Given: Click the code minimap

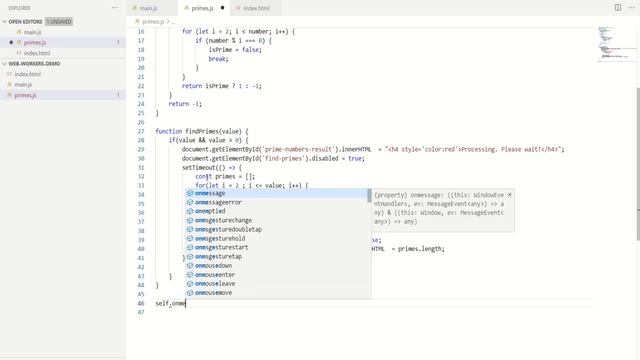Looking at the screenshot, I should click(616, 44).
